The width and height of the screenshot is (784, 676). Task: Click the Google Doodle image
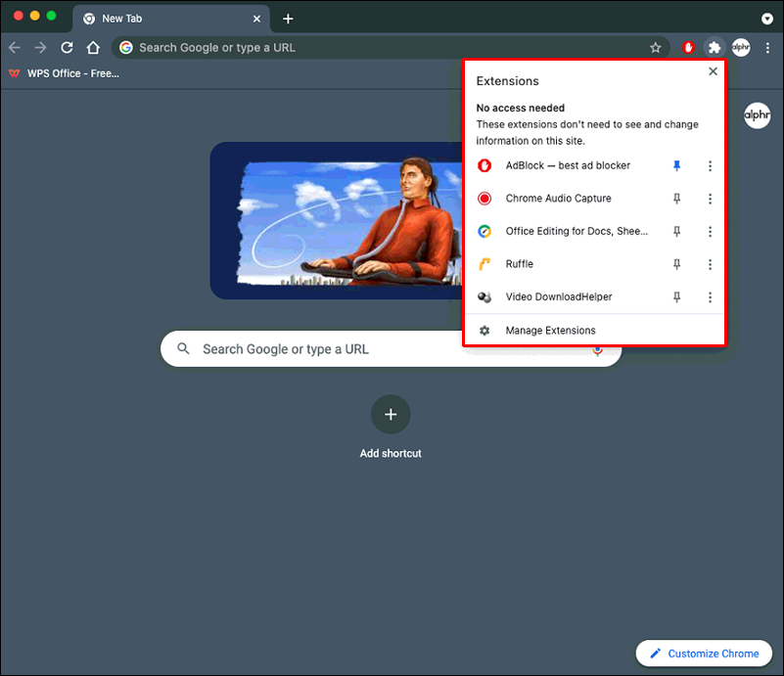click(x=336, y=221)
